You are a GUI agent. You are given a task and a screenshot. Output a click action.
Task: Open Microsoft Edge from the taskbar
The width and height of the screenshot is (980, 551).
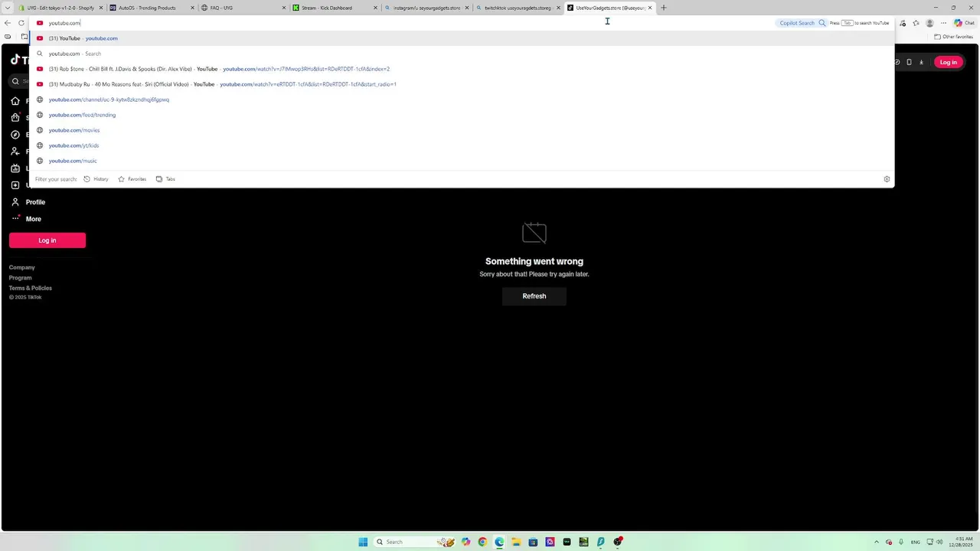click(499, 542)
